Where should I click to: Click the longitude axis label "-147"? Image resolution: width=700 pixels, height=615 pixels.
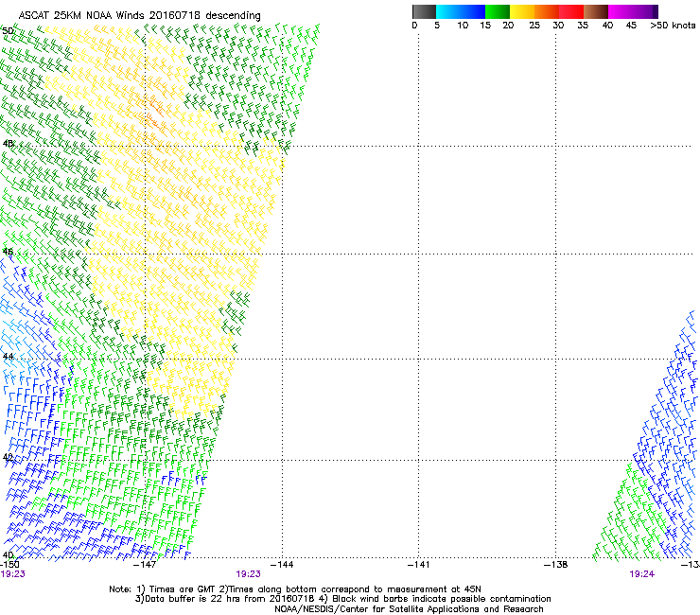(145, 565)
